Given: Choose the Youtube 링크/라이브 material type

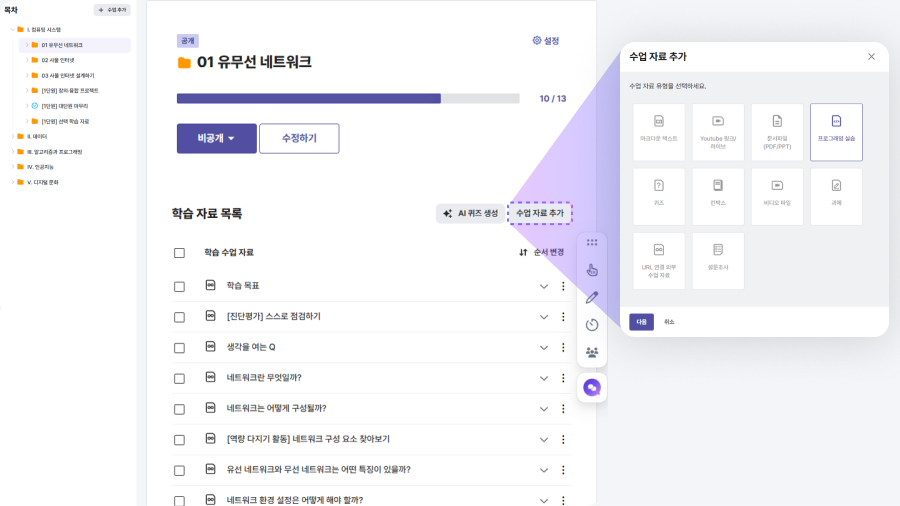Looking at the screenshot, I should 718,132.
